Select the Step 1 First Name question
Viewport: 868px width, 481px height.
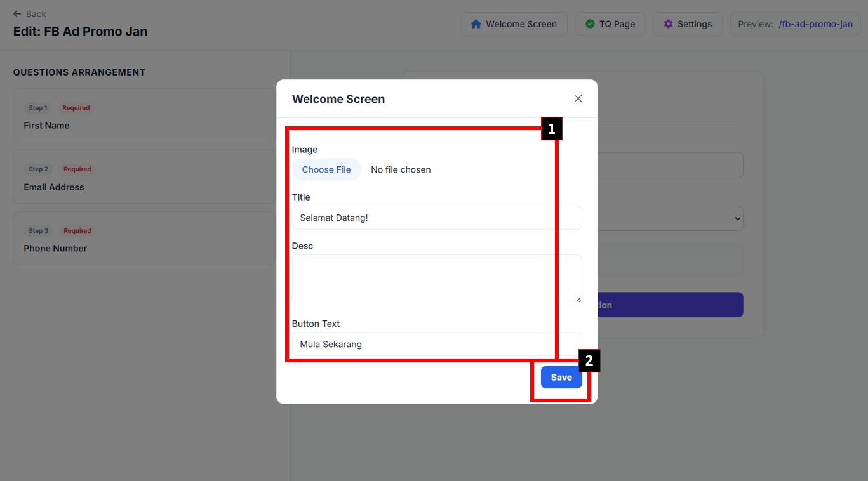click(144, 115)
